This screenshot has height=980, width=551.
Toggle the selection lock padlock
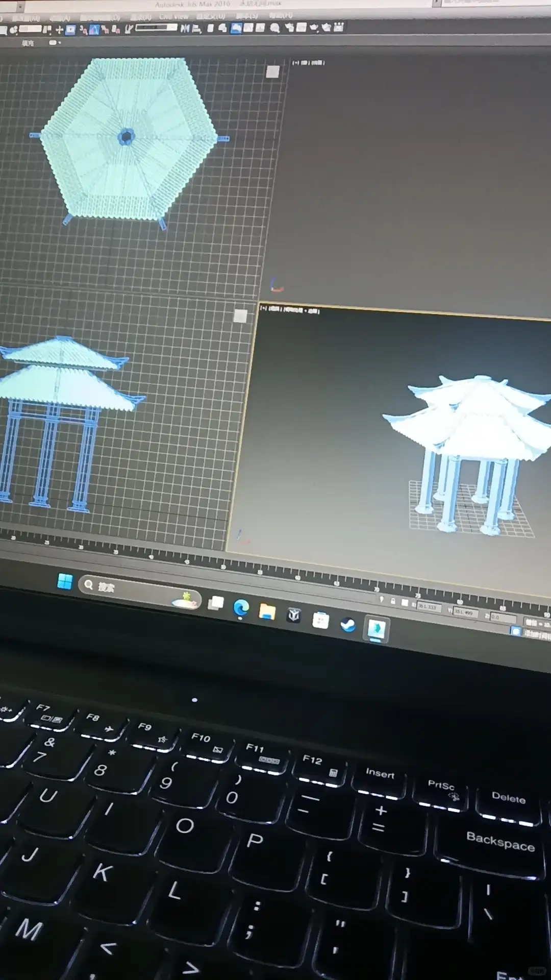[393, 601]
